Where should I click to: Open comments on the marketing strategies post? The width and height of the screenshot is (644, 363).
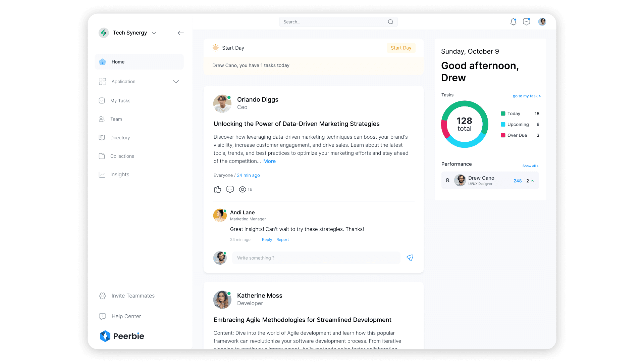[230, 189]
